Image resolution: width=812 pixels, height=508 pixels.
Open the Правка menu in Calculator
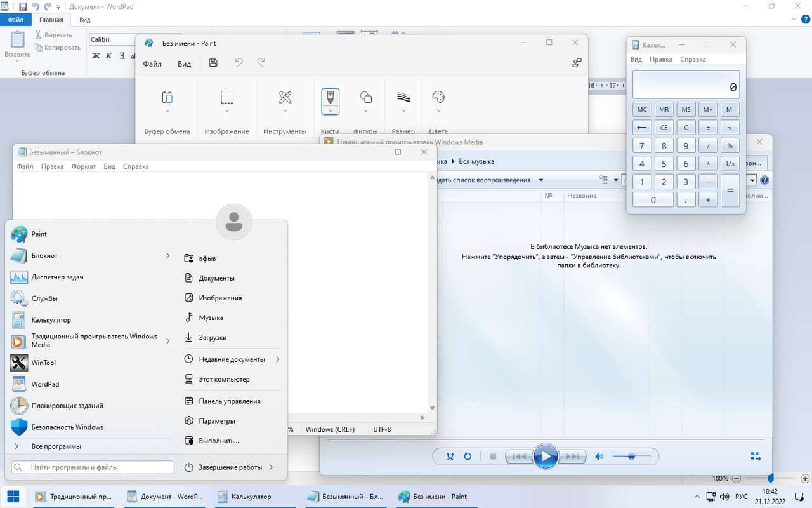(661, 59)
